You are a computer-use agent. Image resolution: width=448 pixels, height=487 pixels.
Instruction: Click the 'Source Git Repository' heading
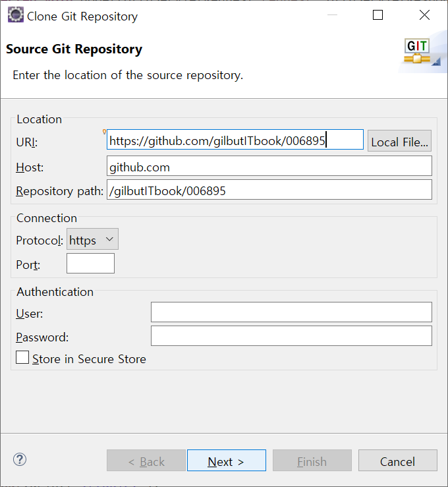[x=74, y=49]
